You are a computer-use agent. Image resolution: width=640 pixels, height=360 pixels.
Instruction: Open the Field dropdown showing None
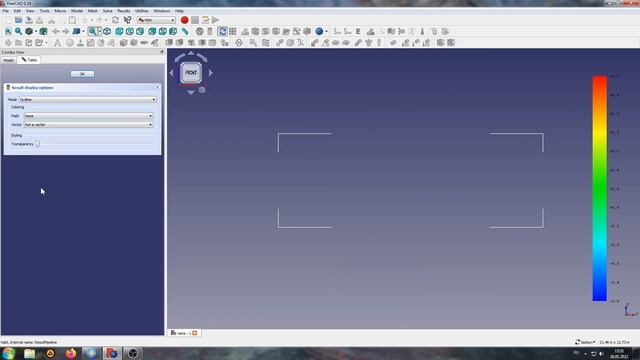click(x=88, y=116)
